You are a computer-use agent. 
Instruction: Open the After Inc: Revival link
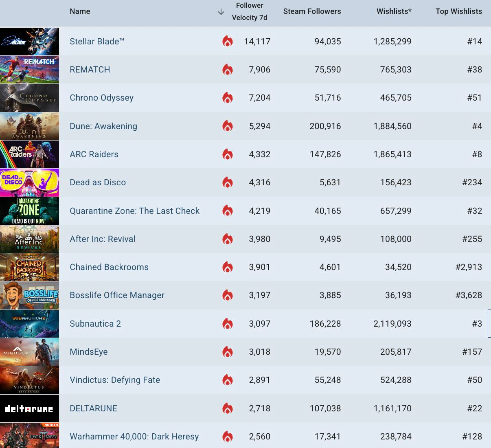103,239
